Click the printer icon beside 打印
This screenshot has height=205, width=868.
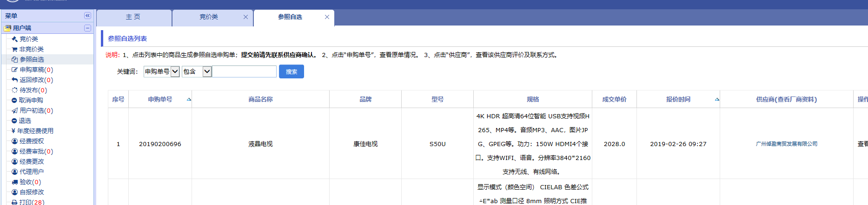(x=15, y=202)
